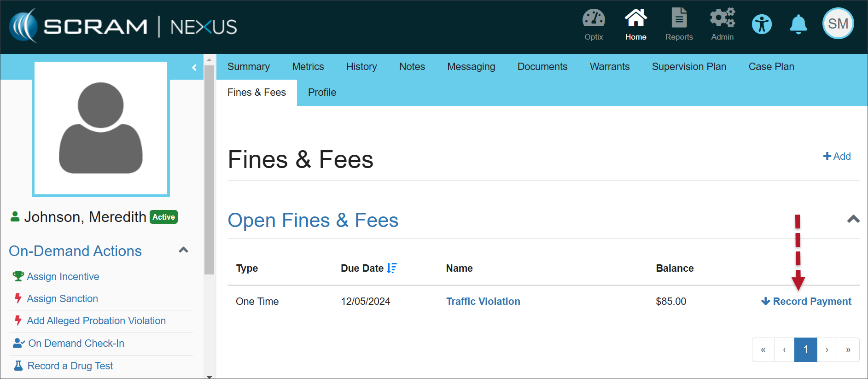
Task: Open the Optix dashboard icon
Action: (594, 19)
